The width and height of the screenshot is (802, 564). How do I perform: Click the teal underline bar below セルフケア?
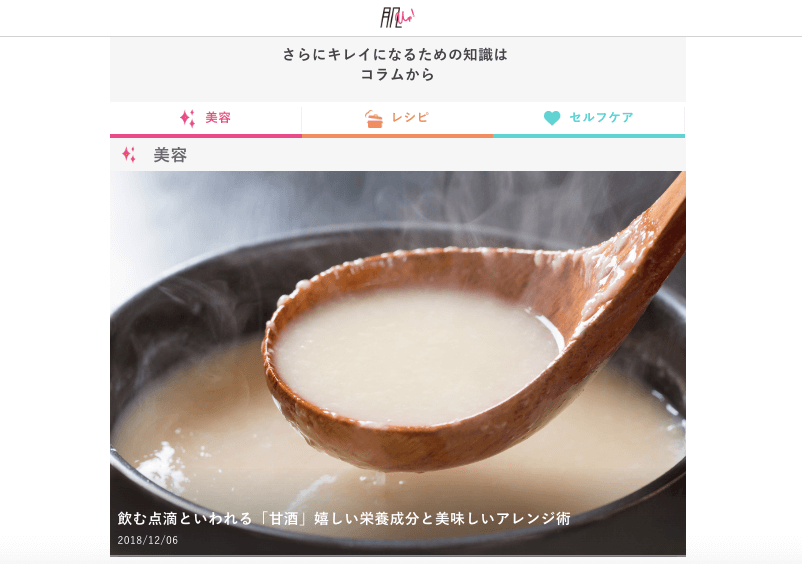tap(589, 136)
